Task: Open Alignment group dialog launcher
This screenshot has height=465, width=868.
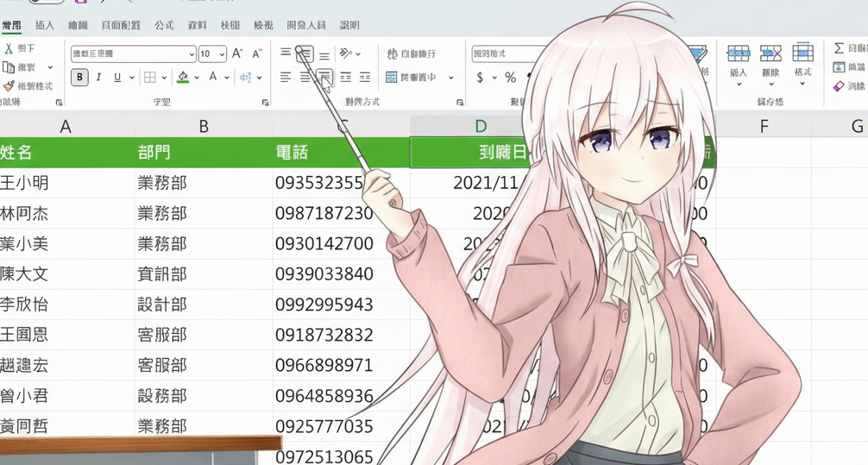Action: click(x=460, y=103)
